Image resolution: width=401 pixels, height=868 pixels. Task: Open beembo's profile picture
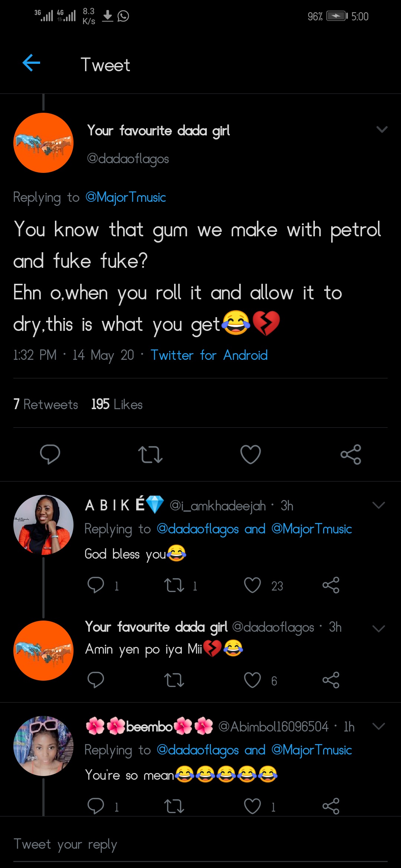pyautogui.click(x=43, y=746)
